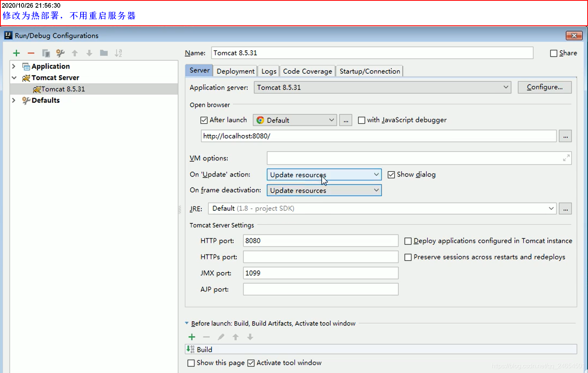Enable Preserve sessions across restarts and redeploys
This screenshot has height=373, width=588.
(408, 257)
